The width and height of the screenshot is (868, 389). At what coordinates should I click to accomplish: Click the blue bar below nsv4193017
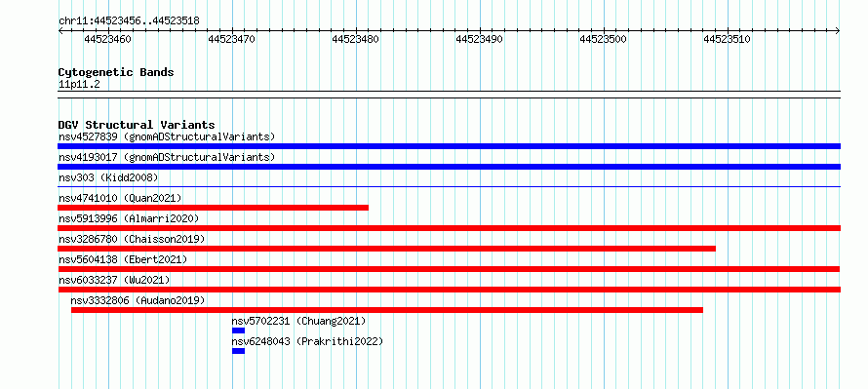tap(449, 167)
